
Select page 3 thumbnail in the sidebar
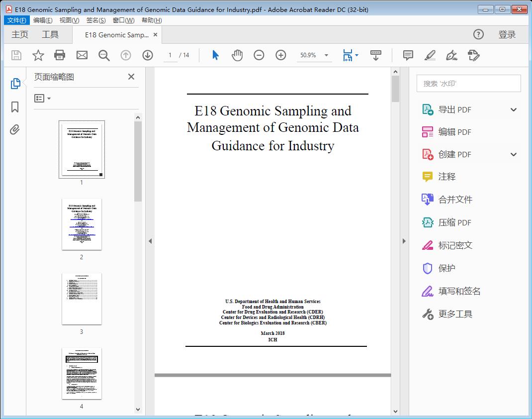tap(82, 299)
